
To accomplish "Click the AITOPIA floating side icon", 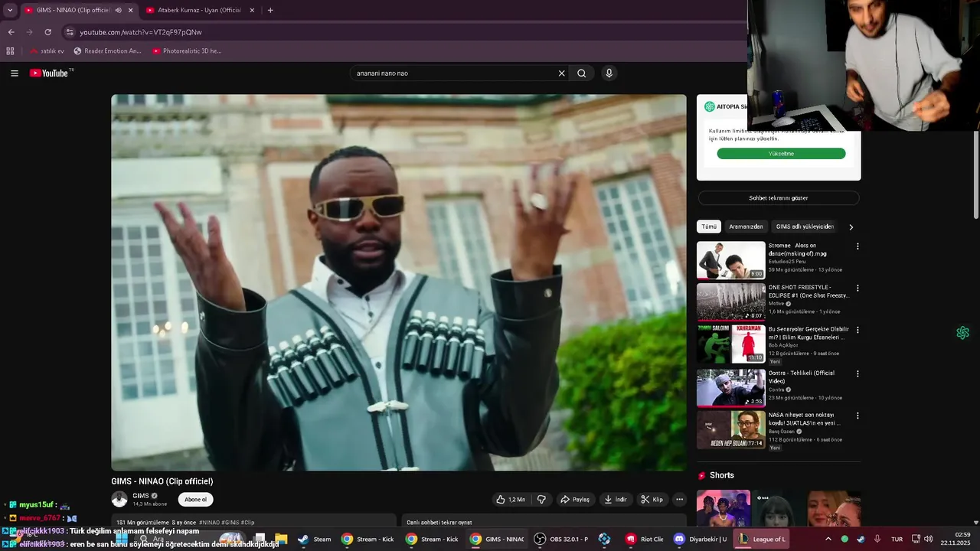I will (x=962, y=333).
